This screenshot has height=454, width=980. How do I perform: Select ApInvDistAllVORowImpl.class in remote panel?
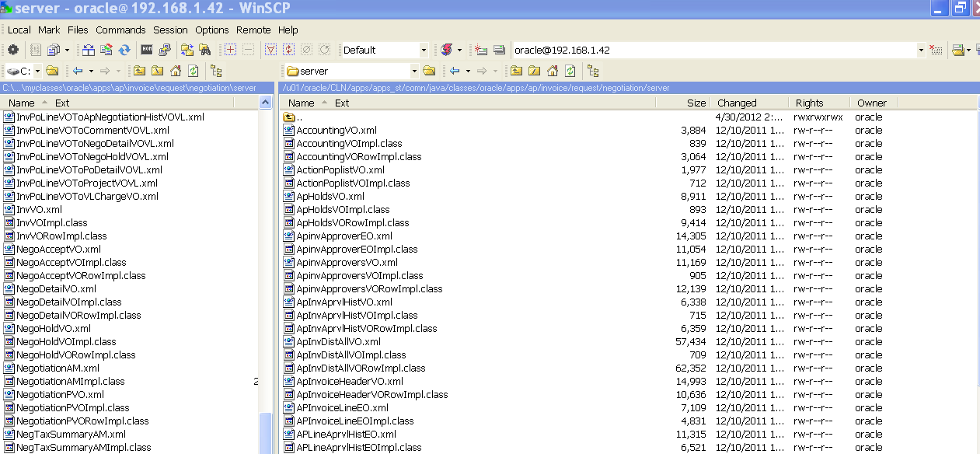(361, 368)
